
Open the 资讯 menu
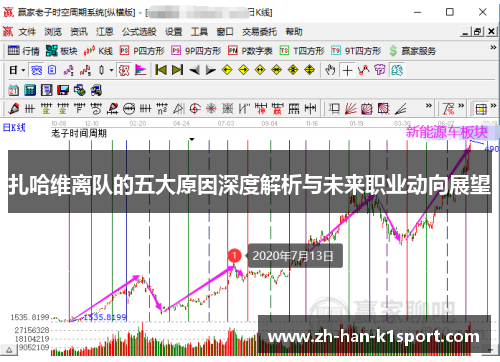pos(79,32)
